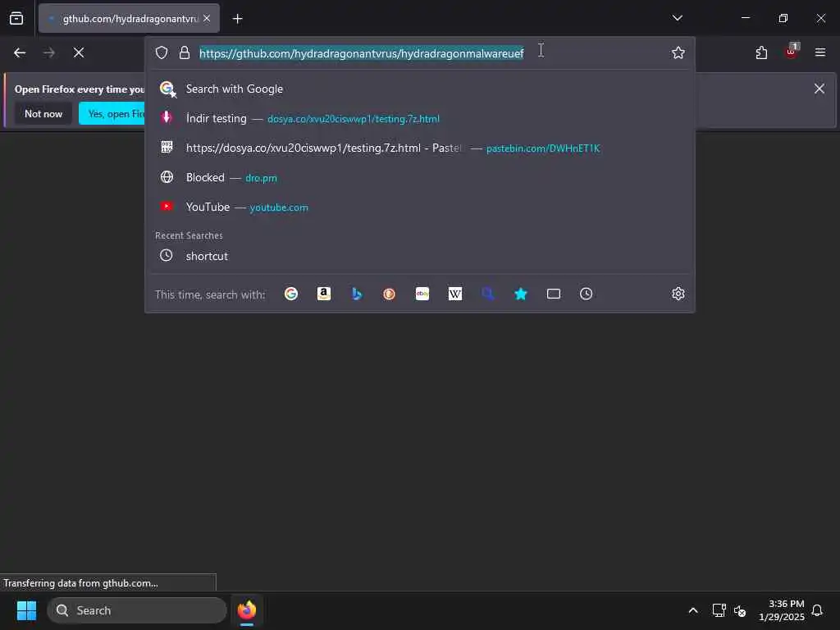This screenshot has width=840, height=630.
Task: Open Blocked dro.pm suggestion
Action: click(x=420, y=177)
